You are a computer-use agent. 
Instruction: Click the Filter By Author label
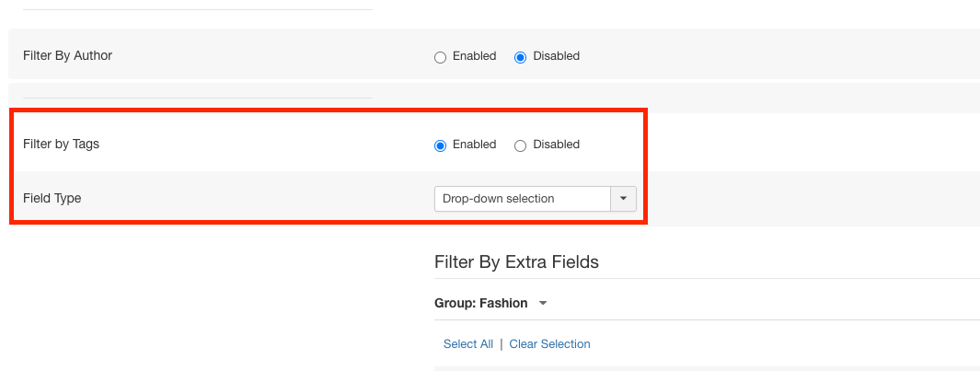pos(67,56)
